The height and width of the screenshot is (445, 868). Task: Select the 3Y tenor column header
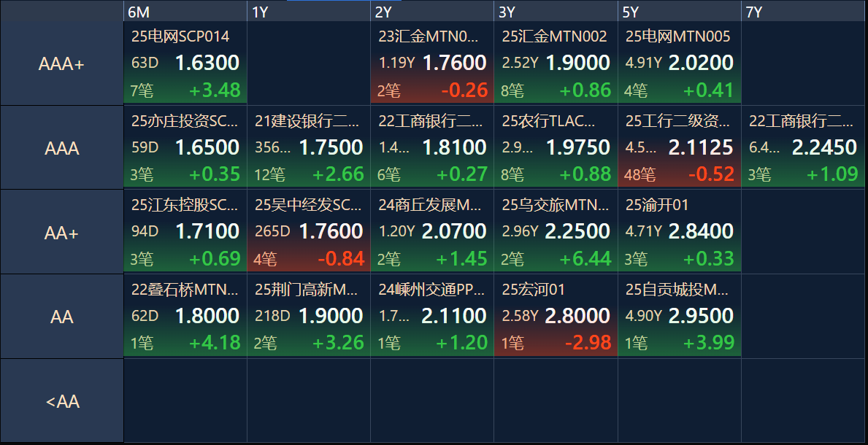coord(556,12)
